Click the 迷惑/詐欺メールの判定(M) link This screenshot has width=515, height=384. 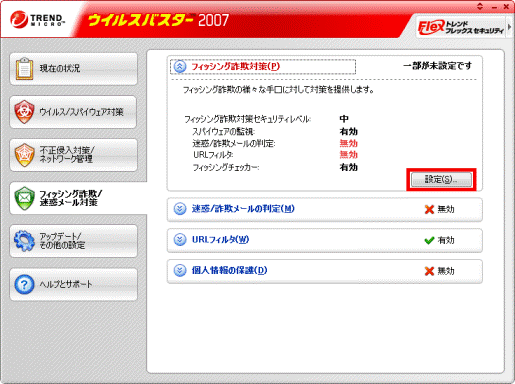[x=243, y=209]
